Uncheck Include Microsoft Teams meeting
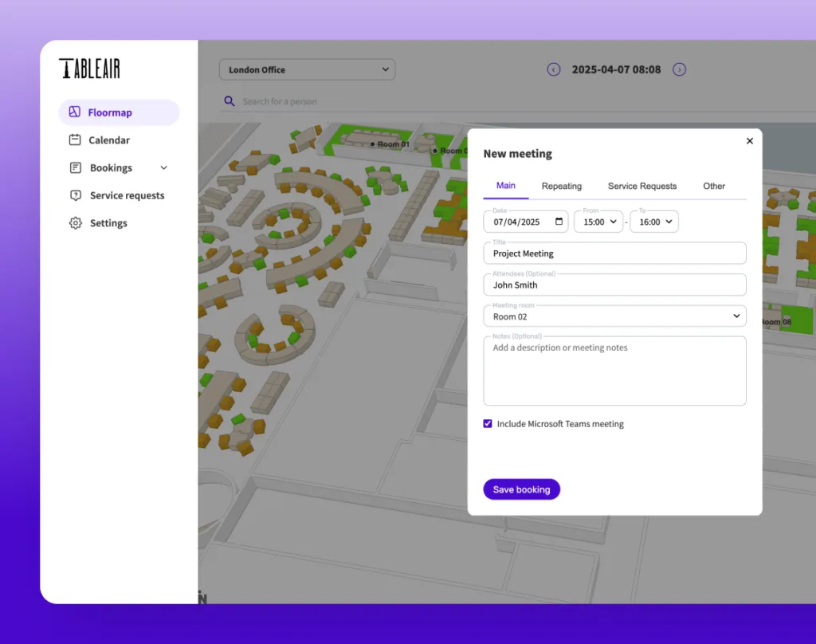 pyautogui.click(x=488, y=423)
